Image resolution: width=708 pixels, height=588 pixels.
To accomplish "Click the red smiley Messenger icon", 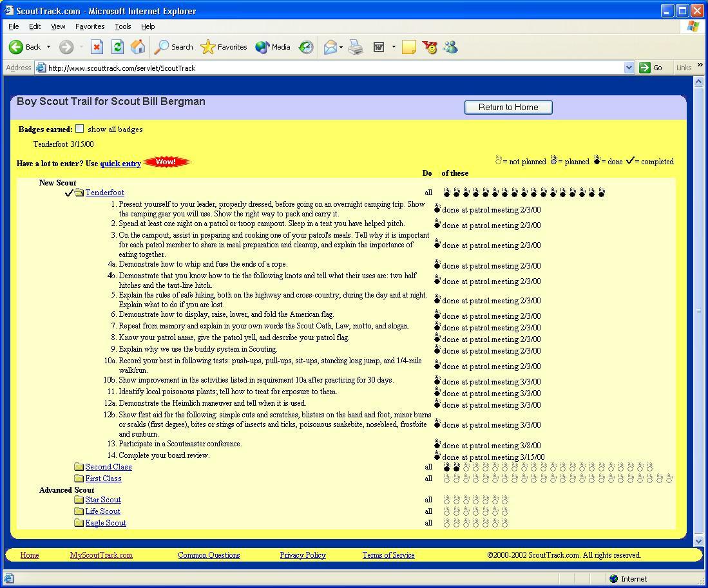I will coord(430,47).
